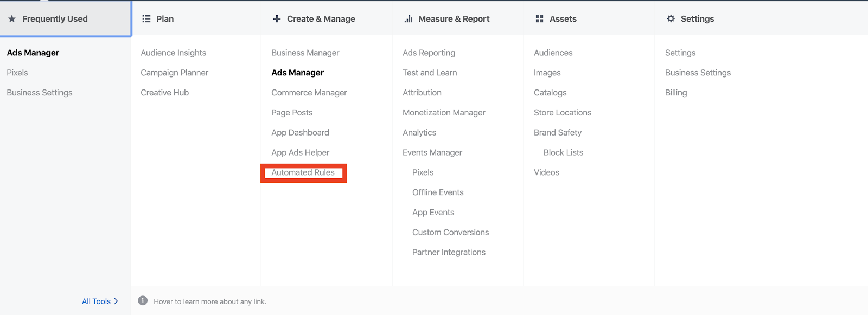
Task: Click the All Tools chevron arrow
Action: [x=116, y=301]
